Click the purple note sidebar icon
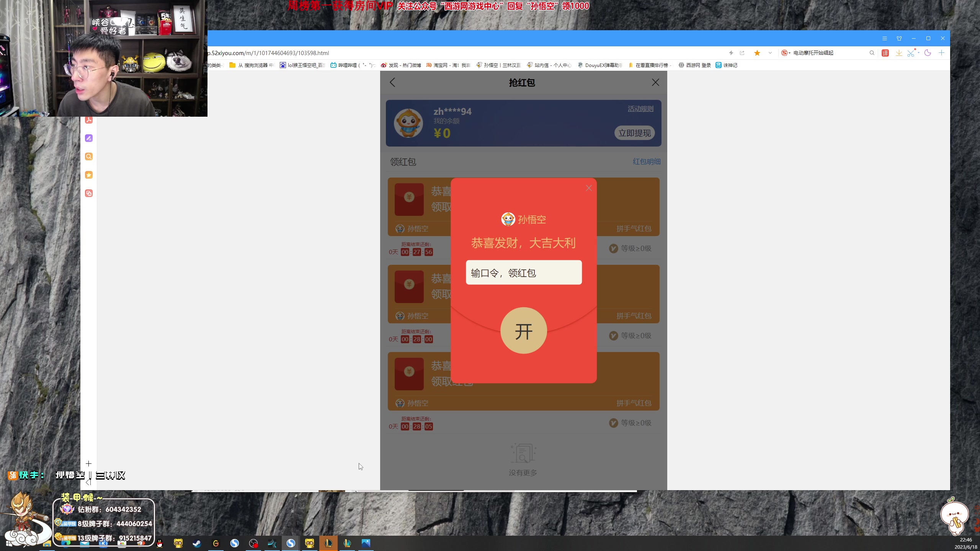The height and width of the screenshot is (551, 980). pos(89,138)
